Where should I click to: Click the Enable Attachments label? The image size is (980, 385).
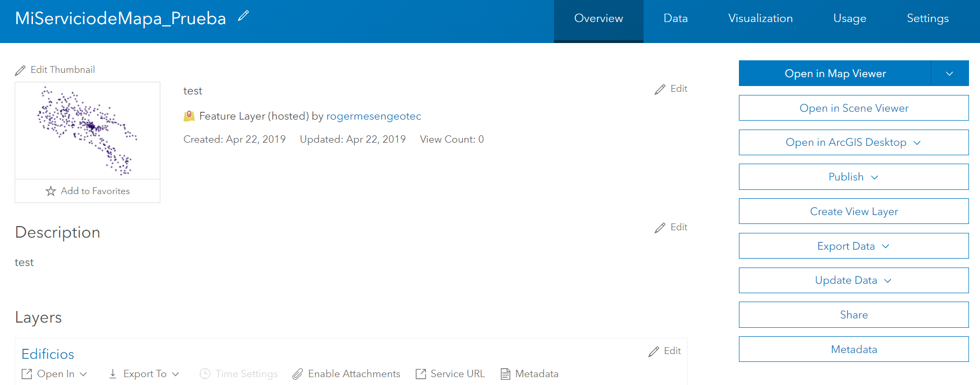354,374
